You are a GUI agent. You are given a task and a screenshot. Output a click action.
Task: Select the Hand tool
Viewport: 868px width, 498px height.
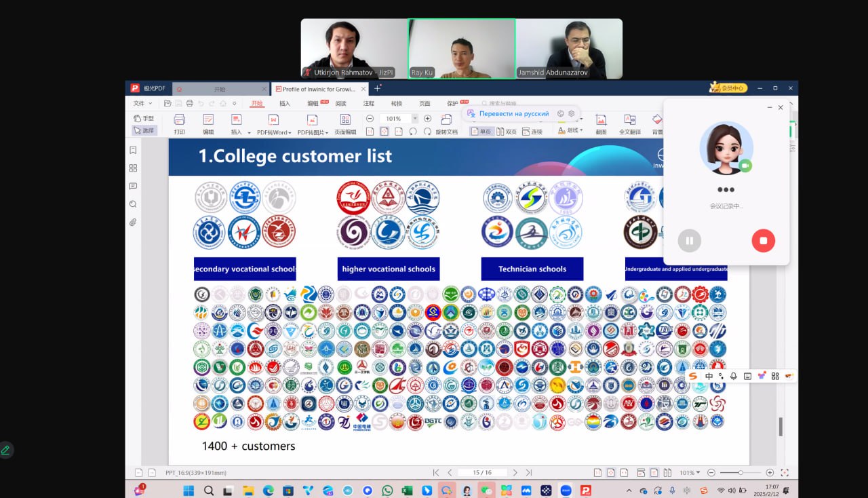point(144,118)
